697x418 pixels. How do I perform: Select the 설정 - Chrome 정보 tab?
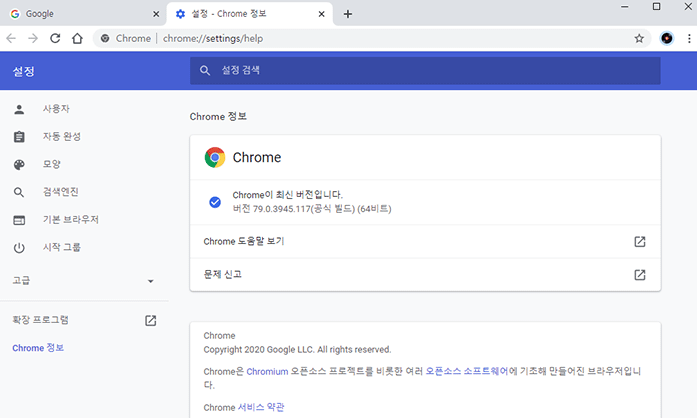point(249,14)
